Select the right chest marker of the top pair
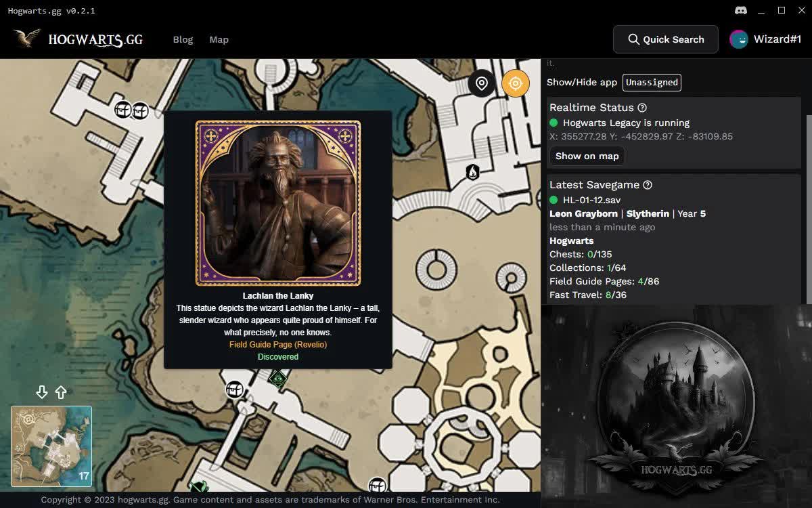This screenshot has height=508, width=812. (x=140, y=110)
